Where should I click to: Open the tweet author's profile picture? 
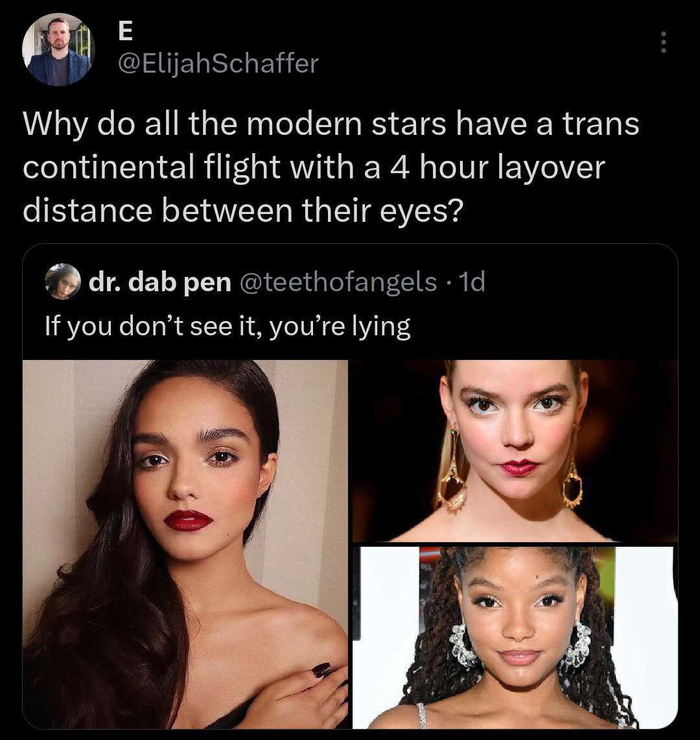[x=59, y=49]
